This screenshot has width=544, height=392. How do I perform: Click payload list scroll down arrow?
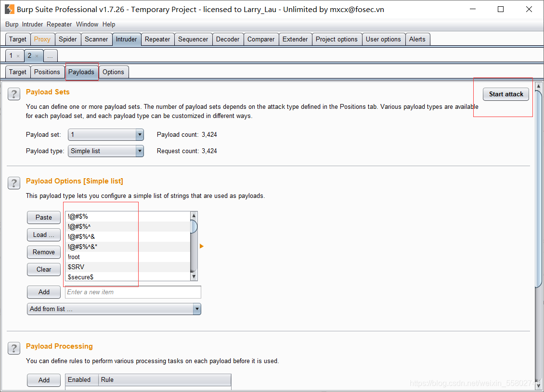(194, 277)
